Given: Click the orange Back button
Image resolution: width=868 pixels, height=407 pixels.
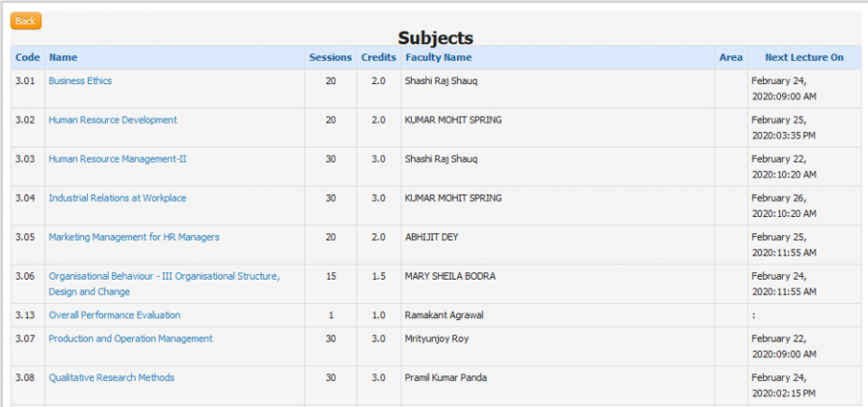Looking at the screenshot, I should pyautogui.click(x=25, y=21).
